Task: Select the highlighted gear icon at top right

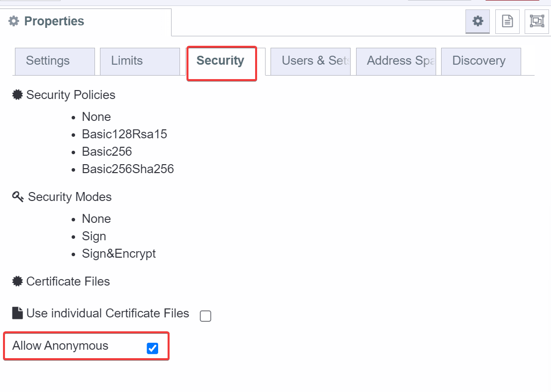Action: 477,21
